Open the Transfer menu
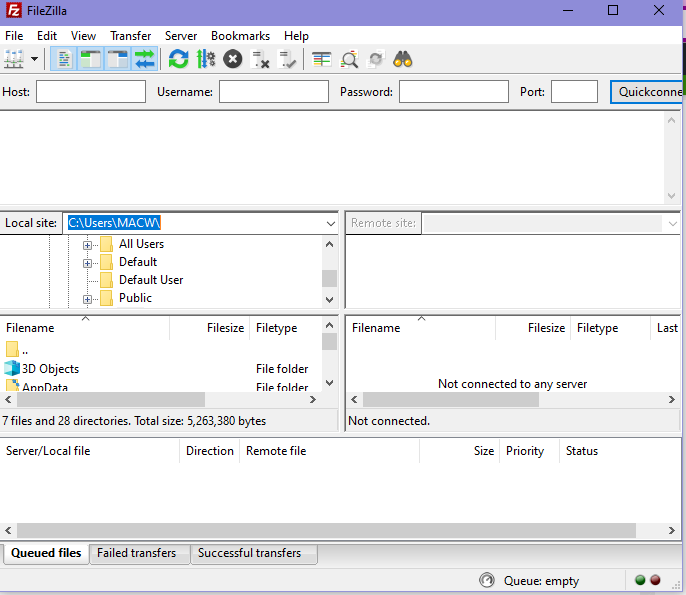This screenshot has height=595, width=686. click(x=130, y=36)
